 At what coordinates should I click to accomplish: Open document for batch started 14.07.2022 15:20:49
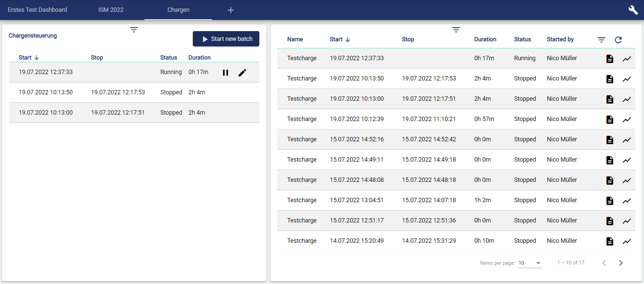[610, 241]
